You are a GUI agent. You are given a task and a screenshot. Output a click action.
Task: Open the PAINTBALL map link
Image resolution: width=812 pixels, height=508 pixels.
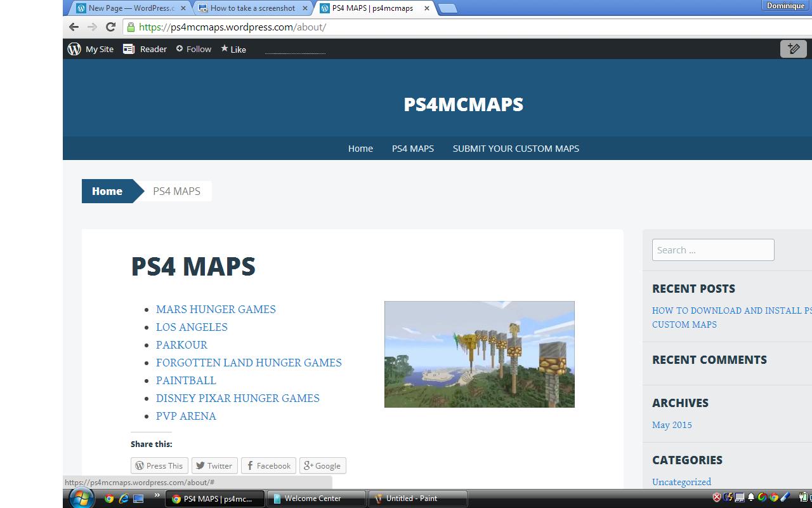[x=186, y=380]
